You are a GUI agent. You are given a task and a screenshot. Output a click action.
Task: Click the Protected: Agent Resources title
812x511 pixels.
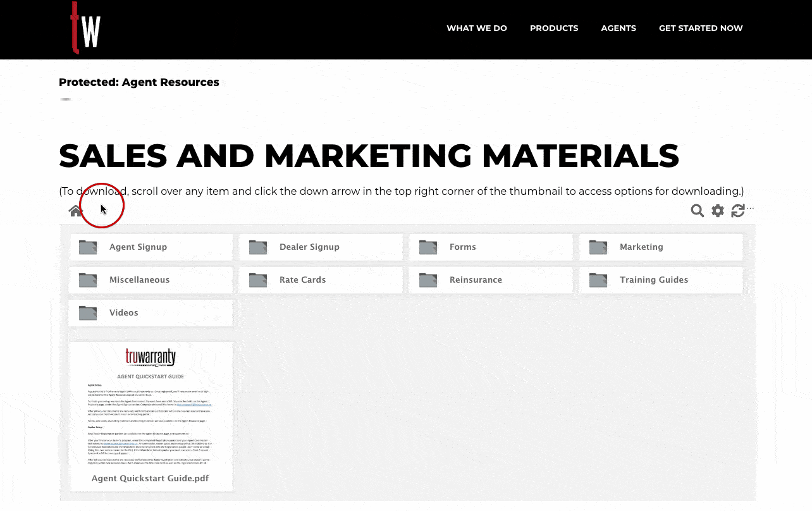[x=139, y=82]
